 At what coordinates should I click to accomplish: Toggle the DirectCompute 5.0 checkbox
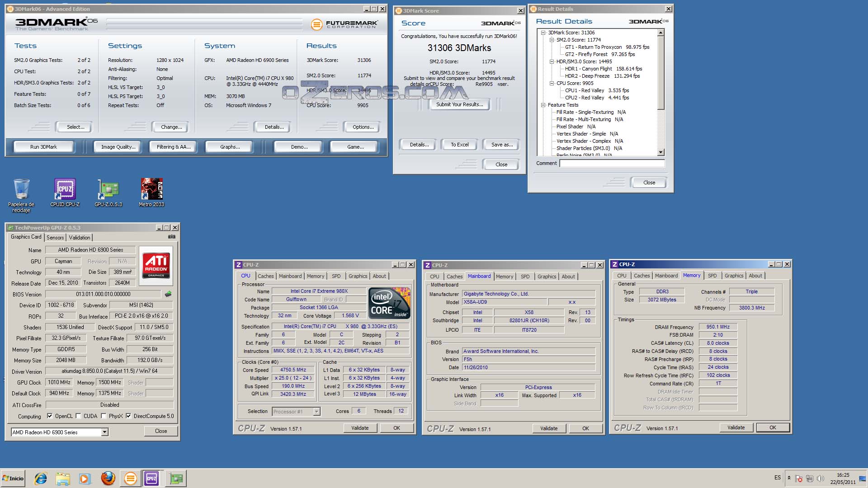(x=128, y=416)
